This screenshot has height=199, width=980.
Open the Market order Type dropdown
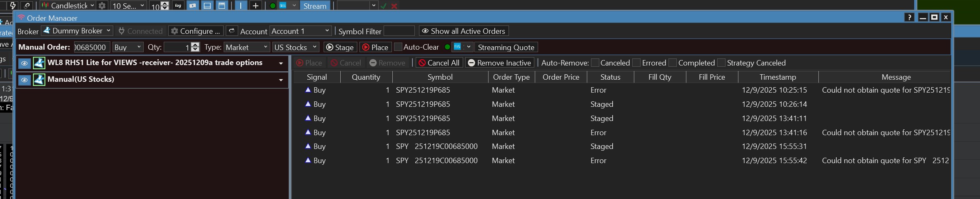[247, 47]
